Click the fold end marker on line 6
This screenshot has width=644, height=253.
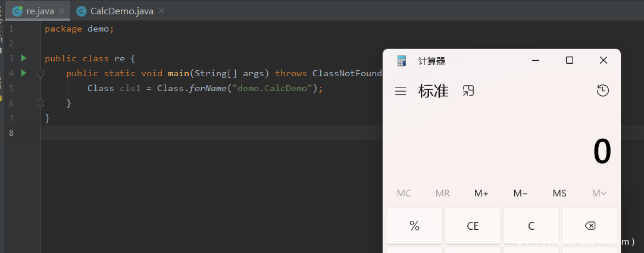click(40, 102)
